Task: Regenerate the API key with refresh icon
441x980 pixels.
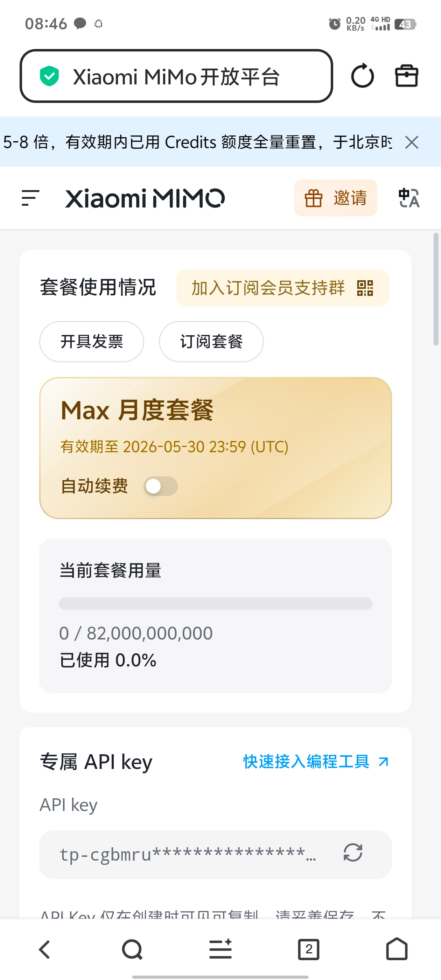Action: pos(353,852)
